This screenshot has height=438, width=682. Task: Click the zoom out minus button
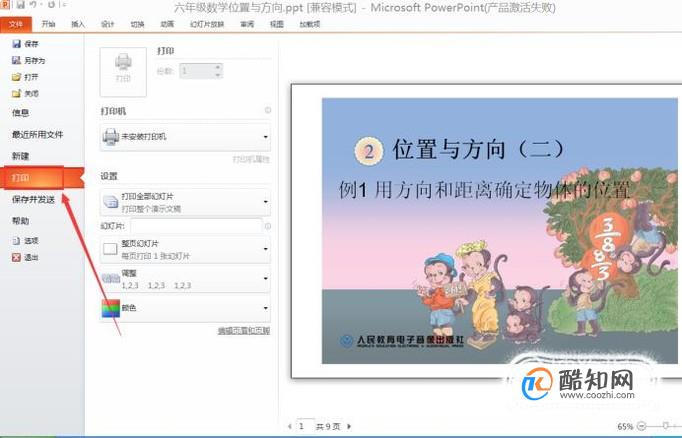point(641,426)
